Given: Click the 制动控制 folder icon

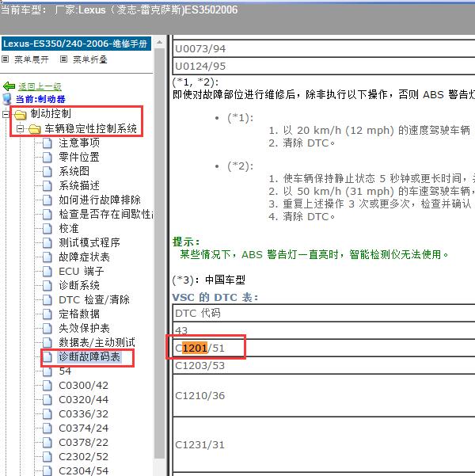Looking at the screenshot, I should (x=21, y=115).
